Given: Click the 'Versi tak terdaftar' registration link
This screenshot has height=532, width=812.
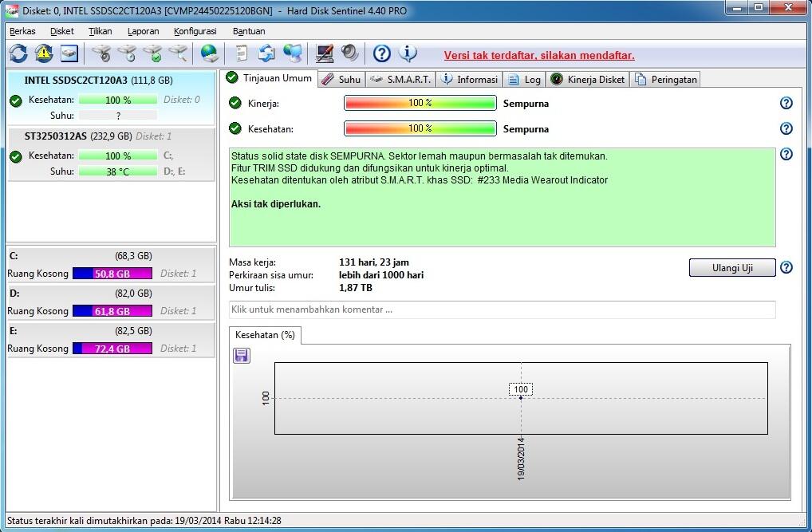Looking at the screenshot, I should (539, 55).
